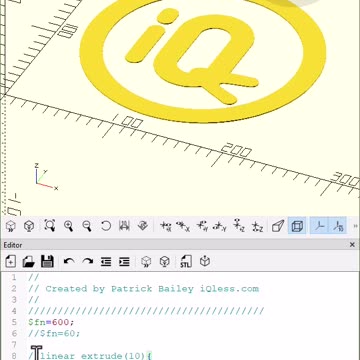This screenshot has width=360, height=360.
Task: Close the Editor panel
Action: tap(352, 245)
